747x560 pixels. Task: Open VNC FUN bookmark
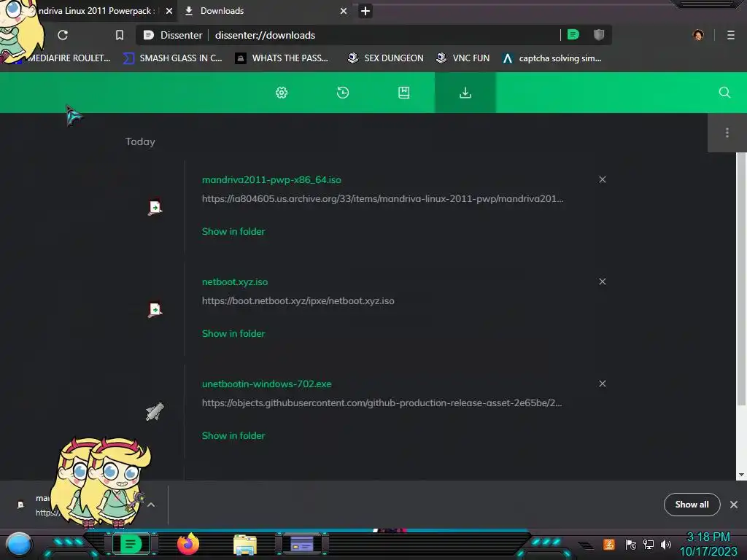[x=462, y=58]
